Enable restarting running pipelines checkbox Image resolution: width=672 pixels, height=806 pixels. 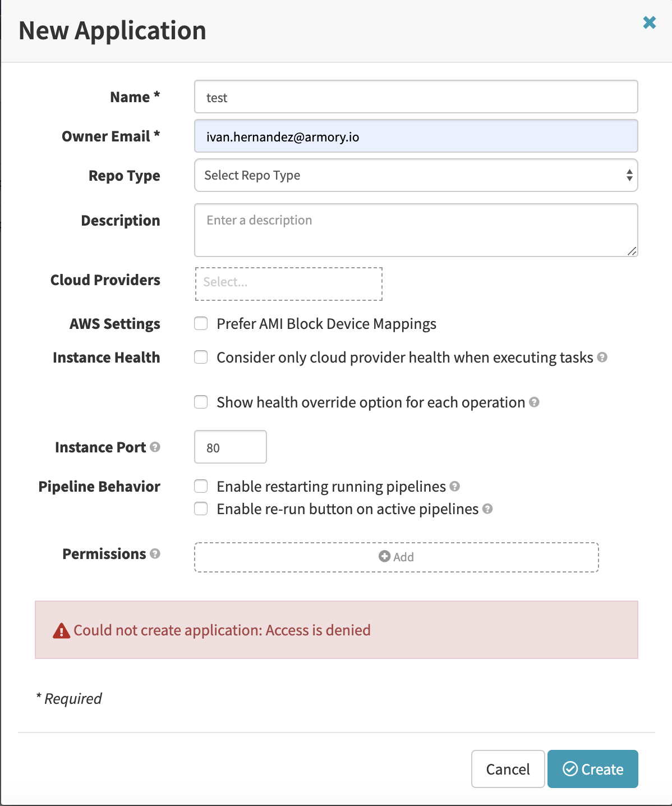(201, 486)
